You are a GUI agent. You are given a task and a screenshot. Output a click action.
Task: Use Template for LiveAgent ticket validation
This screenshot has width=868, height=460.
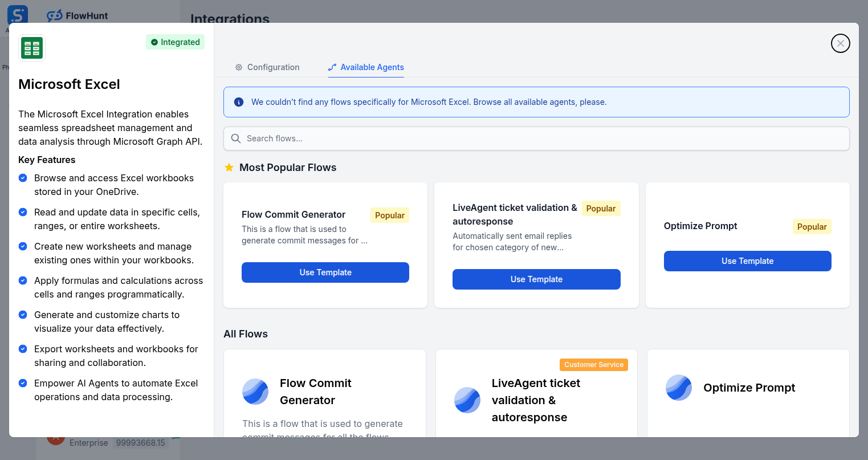click(536, 279)
